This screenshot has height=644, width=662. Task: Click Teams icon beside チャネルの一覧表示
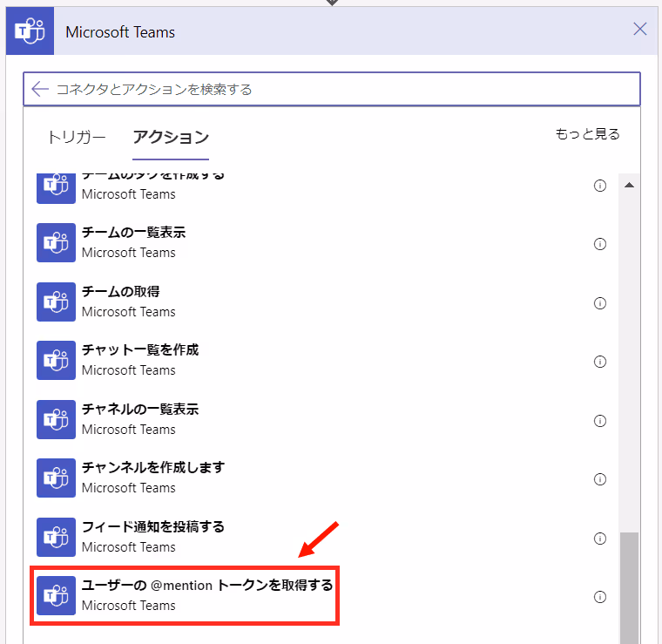click(x=56, y=419)
